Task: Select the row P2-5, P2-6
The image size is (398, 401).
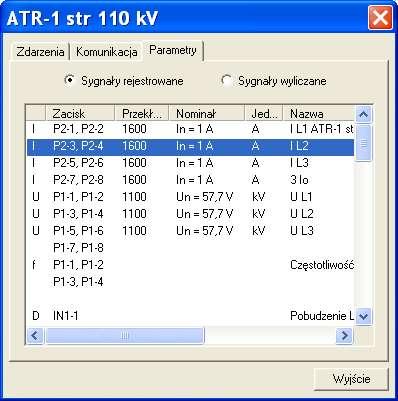Action: pos(190,163)
